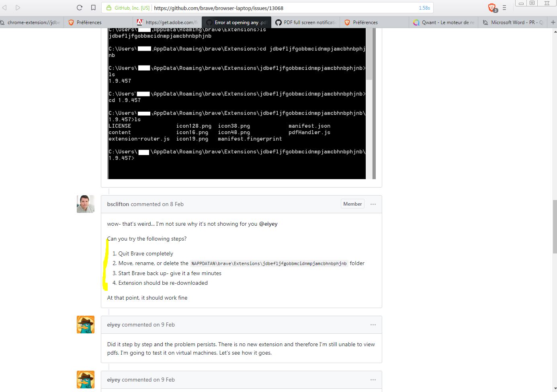Open options menu on eiyey's second 9 Feb comment
This screenshot has height=392, width=557.
coord(373,380)
